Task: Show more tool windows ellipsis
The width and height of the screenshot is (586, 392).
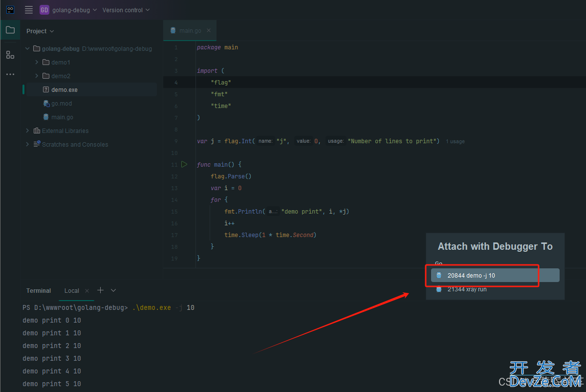Action: tap(10, 74)
